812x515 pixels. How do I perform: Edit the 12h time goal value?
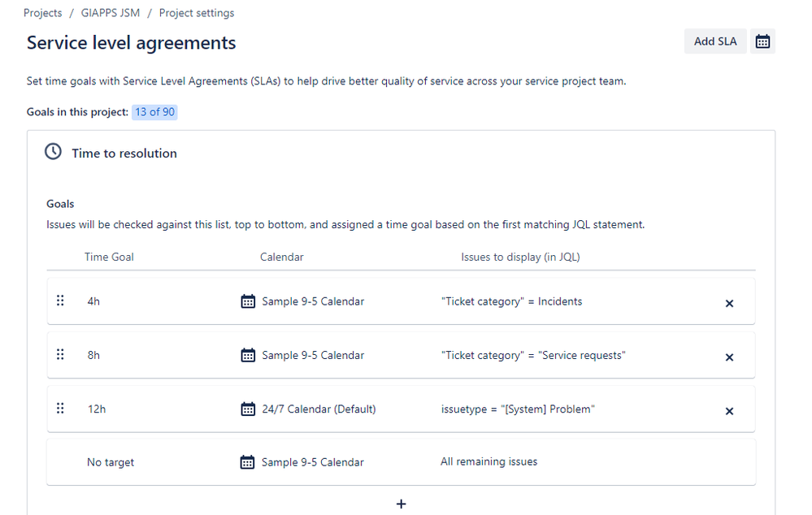97,409
